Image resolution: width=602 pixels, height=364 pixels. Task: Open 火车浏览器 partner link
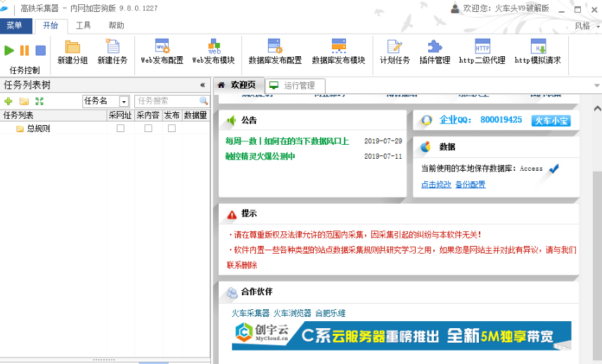point(292,313)
